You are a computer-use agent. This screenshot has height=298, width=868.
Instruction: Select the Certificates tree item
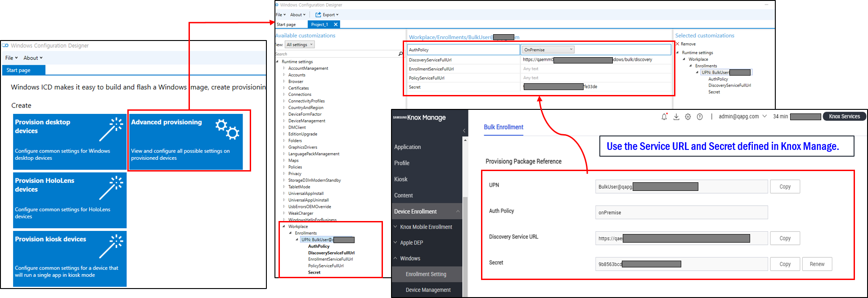pyautogui.click(x=298, y=88)
